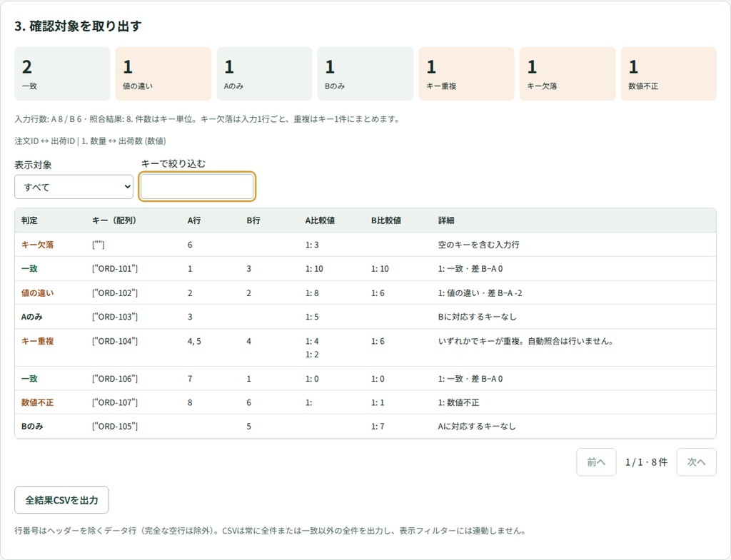Click the 一致 cell in ORD-106 row

point(29,379)
